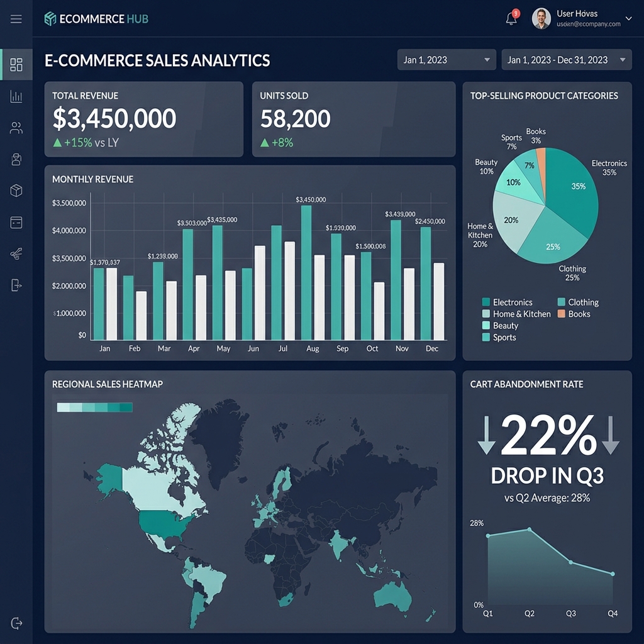This screenshot has height=644, width=644.
Task: Open the Jan 1, 2023 date dropdown
Action: [447, 59]
